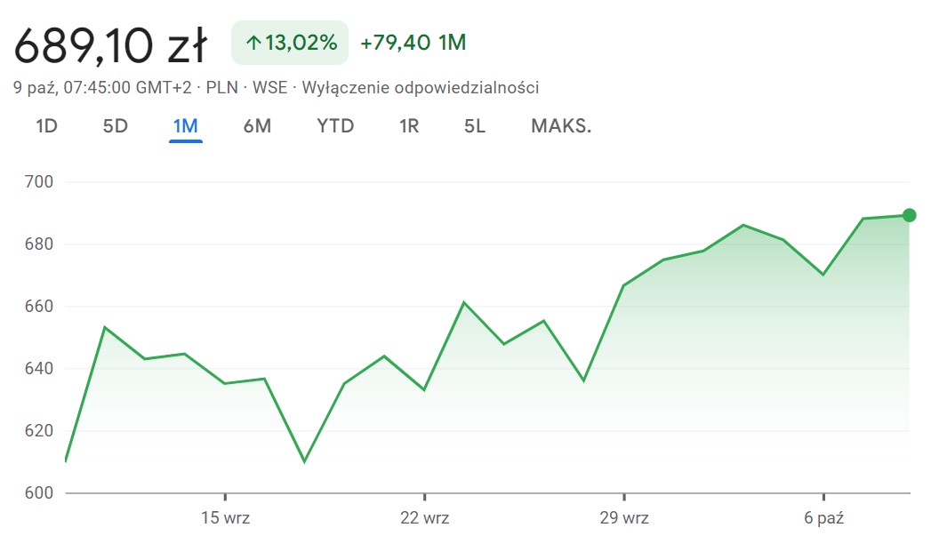Show the 6M chart range
Screen dimensions: 931x560
(257, 126)
